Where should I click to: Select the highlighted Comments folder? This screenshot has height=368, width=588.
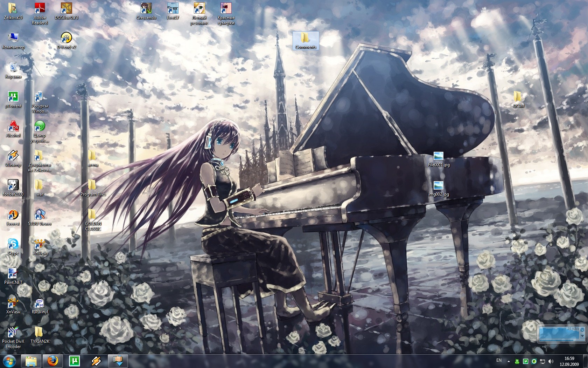[x=306, y=41]
